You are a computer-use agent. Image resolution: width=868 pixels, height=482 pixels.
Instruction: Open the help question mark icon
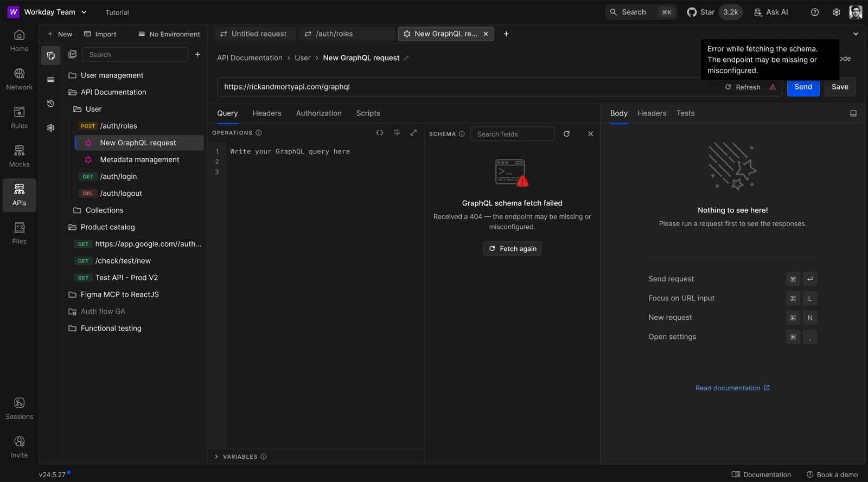815,12
